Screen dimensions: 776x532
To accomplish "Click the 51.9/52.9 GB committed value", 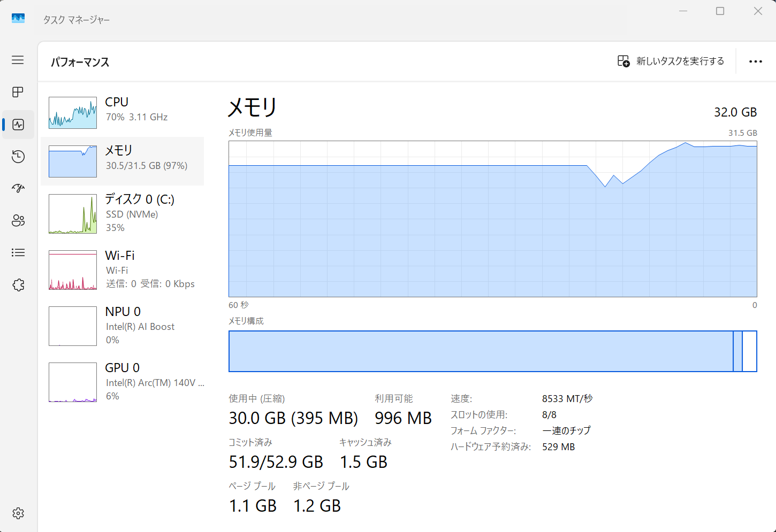I will 276,462.
